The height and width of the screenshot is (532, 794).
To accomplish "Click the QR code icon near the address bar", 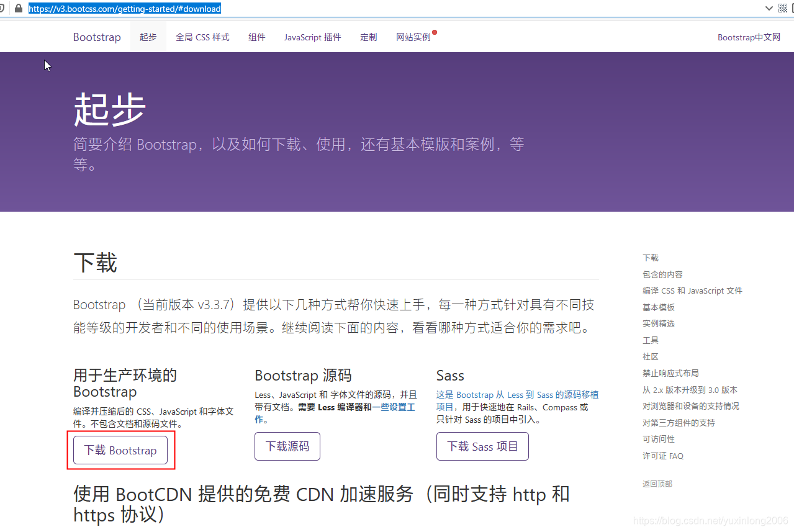I will click(783, 9).
